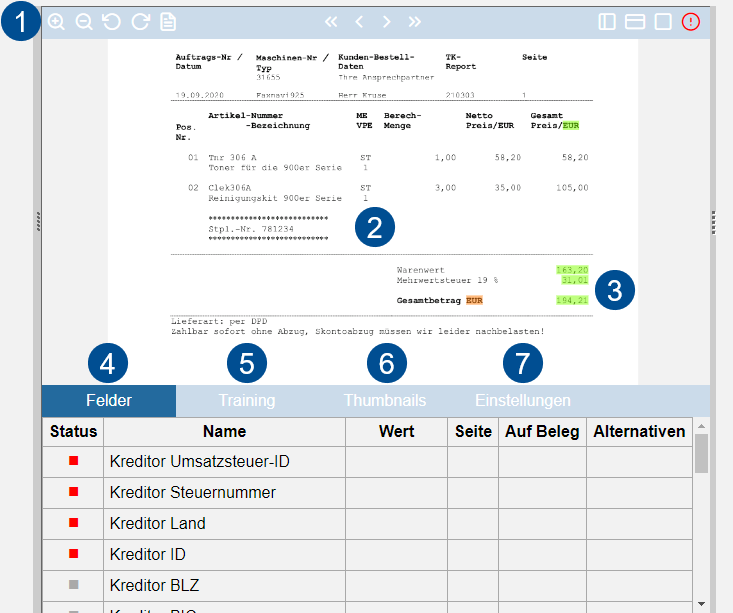The width and height of the screenshot is (733, 613).
Task: Open the Training tab
Action: click(247, 401)
